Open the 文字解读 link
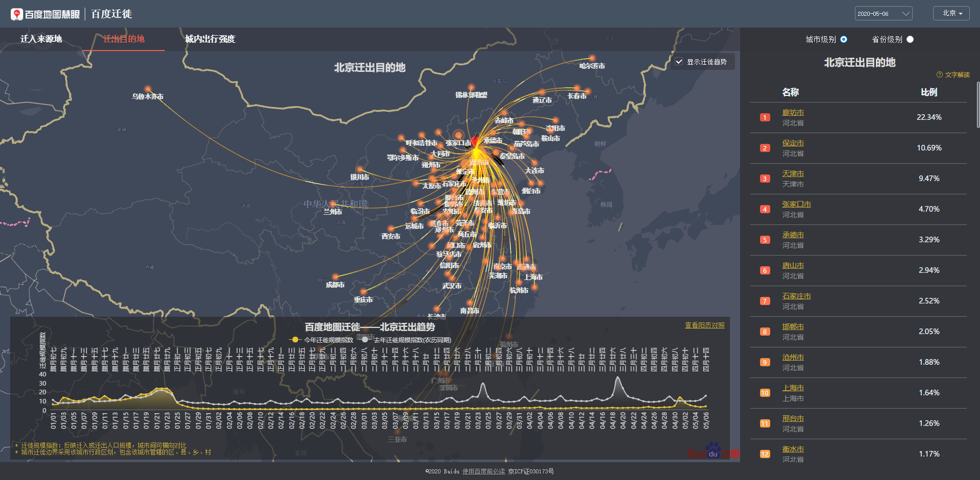 point(957,74)
